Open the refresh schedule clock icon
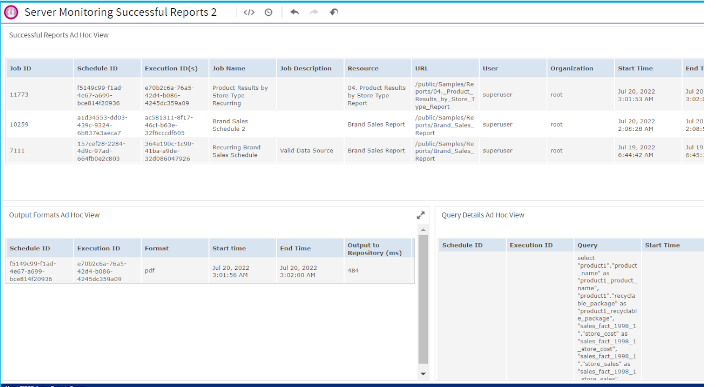This screenshot has height=387, width=716. (x=268, y=12)
